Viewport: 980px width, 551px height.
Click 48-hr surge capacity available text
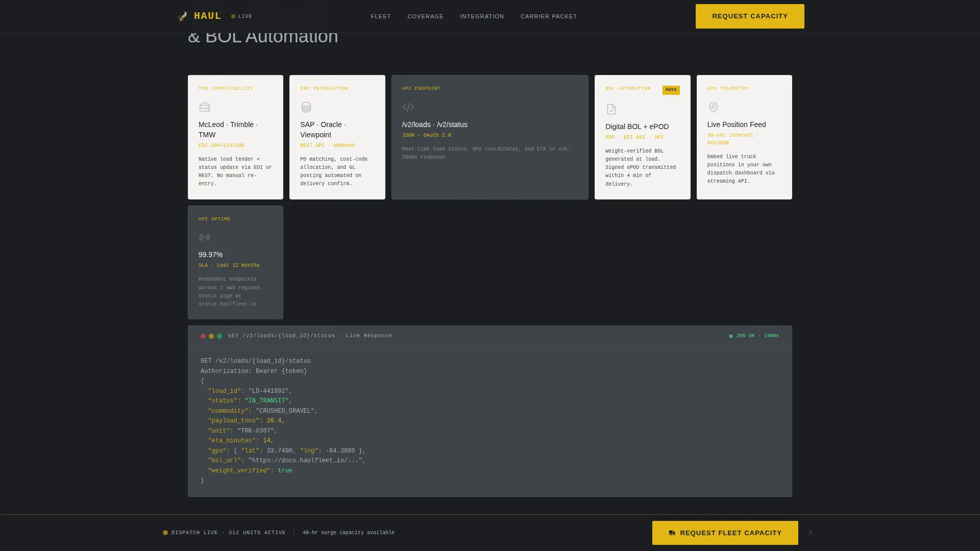(x=349, y=533)
